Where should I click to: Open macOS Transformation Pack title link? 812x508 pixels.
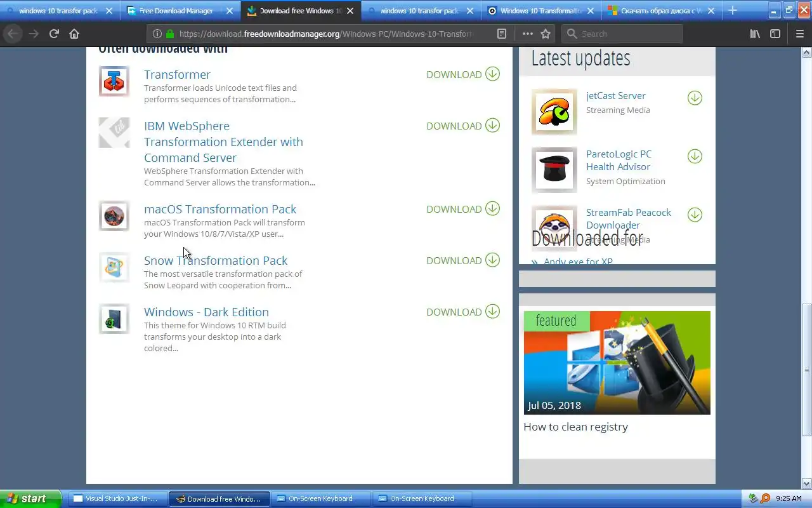point(220,209)
